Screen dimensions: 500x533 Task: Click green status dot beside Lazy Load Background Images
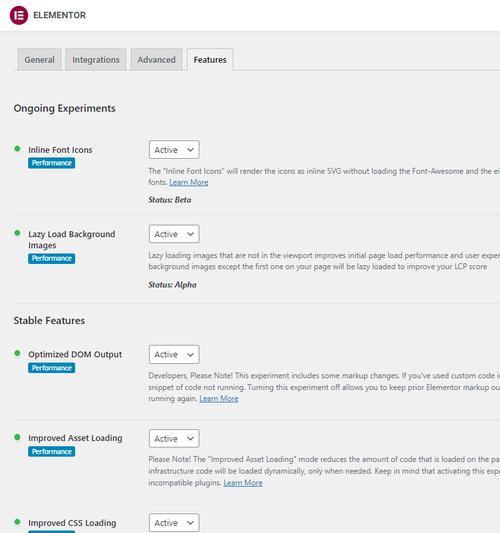(17, 233)
